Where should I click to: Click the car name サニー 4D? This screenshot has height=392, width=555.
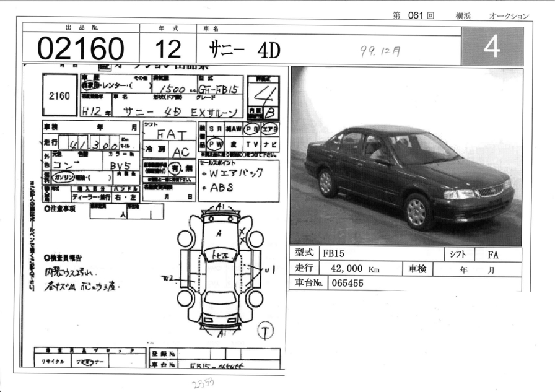coord(245,50)
